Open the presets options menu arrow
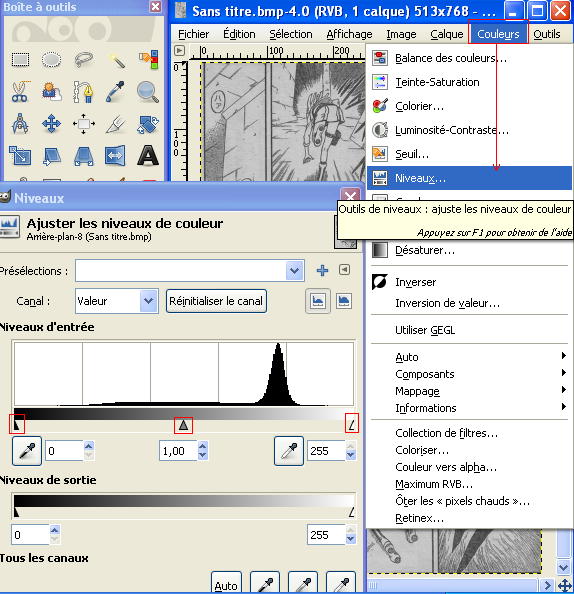Viewport: 574px width, 594px height. point(344,270)
